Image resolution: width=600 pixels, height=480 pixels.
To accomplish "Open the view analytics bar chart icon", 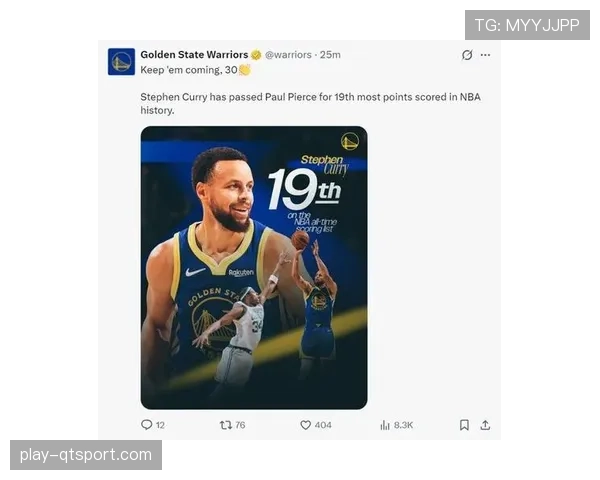I will (385, 425).
